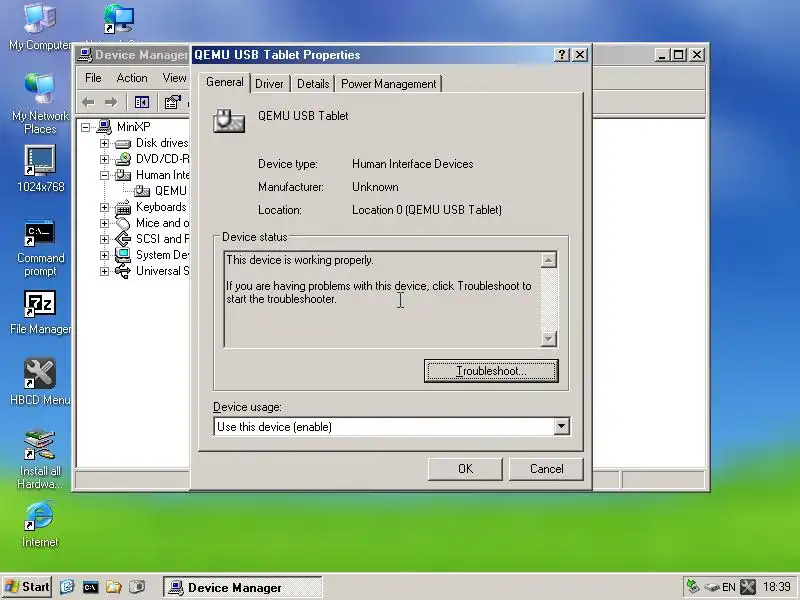Launch Command prompt desktop shortcut
The image size is (800, 600).
click(40, 247)
